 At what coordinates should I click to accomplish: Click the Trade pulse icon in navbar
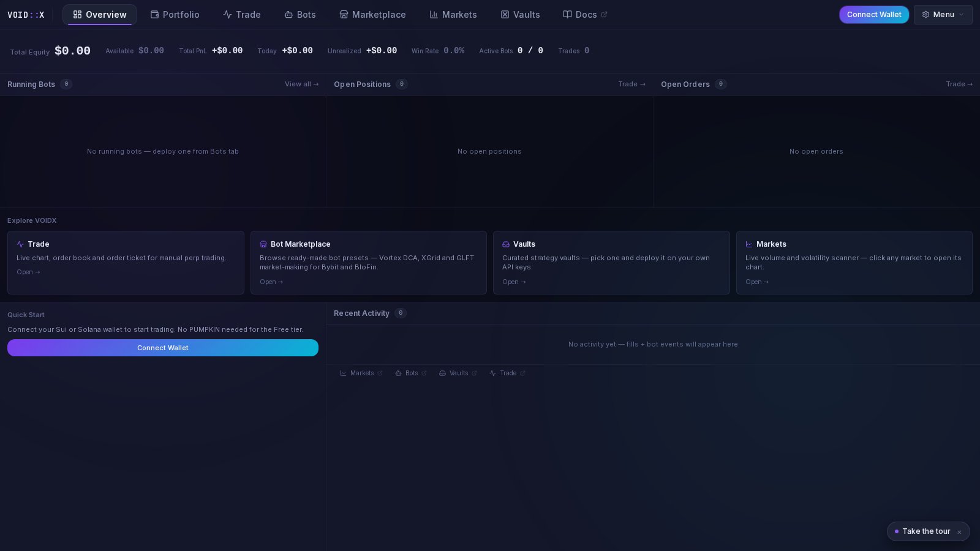tap(227, 15)
